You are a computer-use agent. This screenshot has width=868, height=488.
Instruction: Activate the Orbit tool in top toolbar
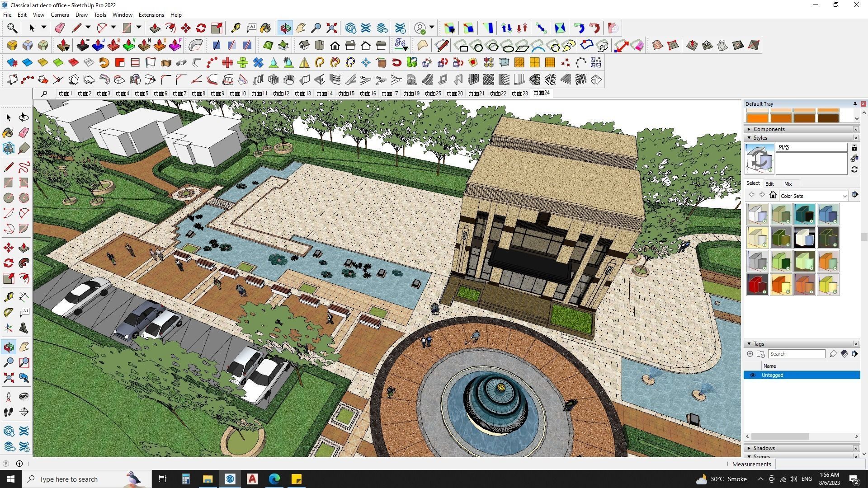click(285, 28)
